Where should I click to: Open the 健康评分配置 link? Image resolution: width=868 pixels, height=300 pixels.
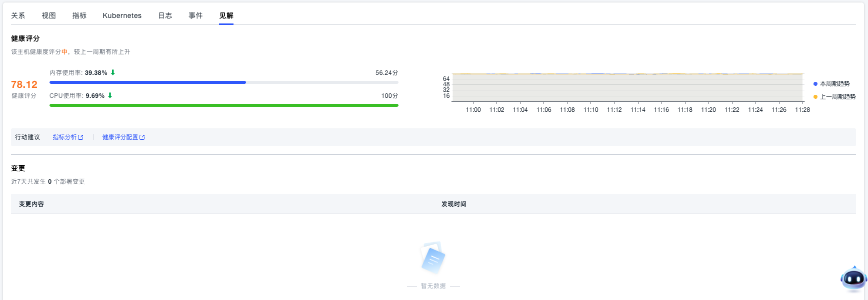click(x=120, y=137)
